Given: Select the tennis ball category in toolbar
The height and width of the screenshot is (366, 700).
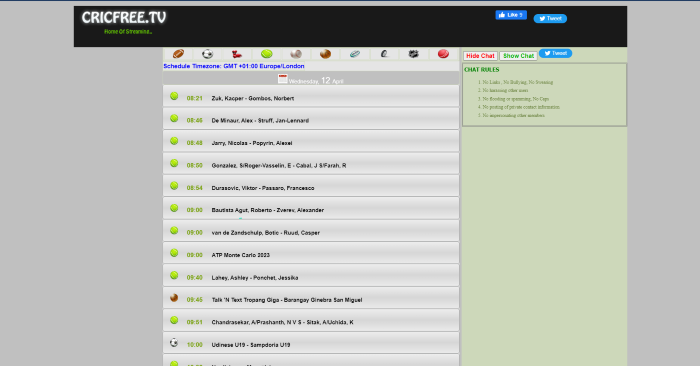Looking at the screenshot, I should click(267, 54).
